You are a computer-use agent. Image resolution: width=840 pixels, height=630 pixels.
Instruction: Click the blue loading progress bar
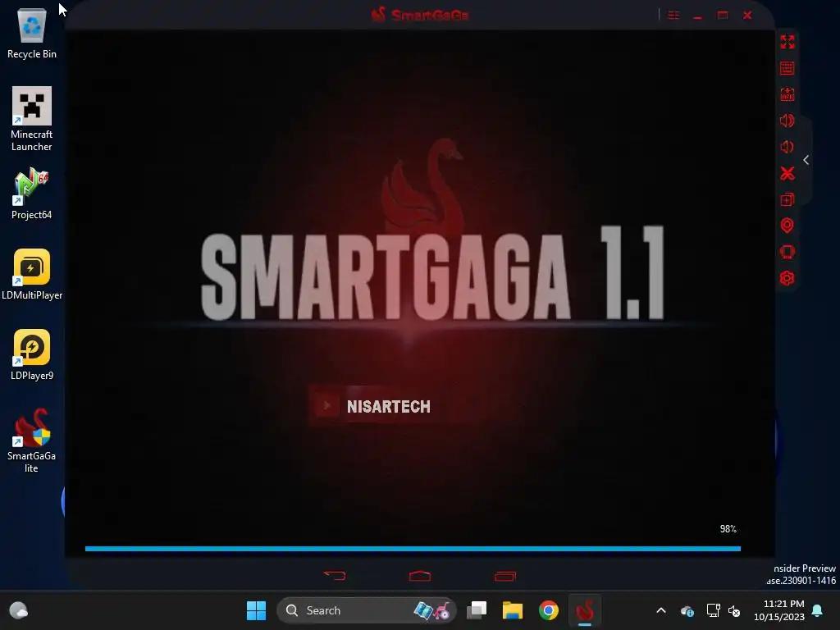tap(413, 549)
